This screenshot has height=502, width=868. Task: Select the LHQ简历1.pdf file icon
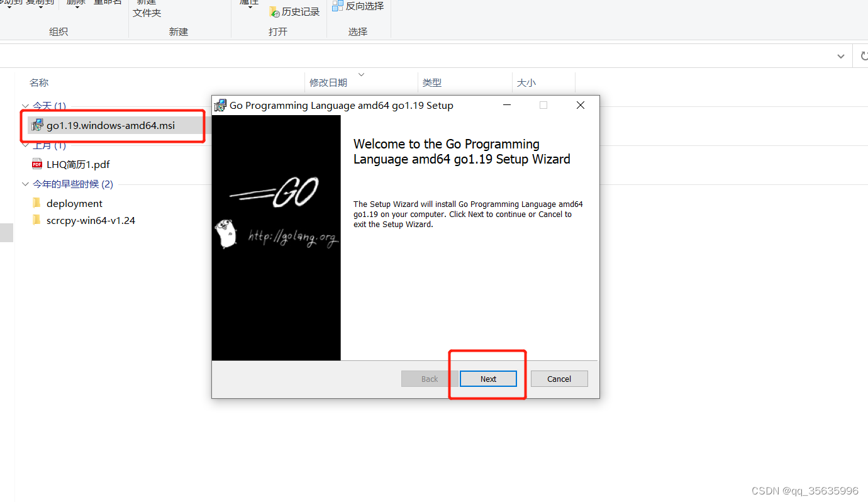click(x=37, y=164)
